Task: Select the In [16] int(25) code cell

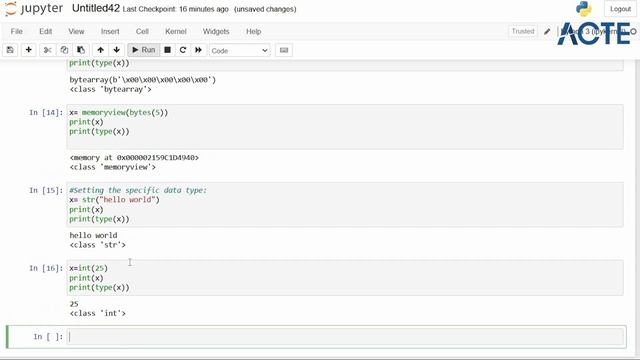Action: click(345, 278)
